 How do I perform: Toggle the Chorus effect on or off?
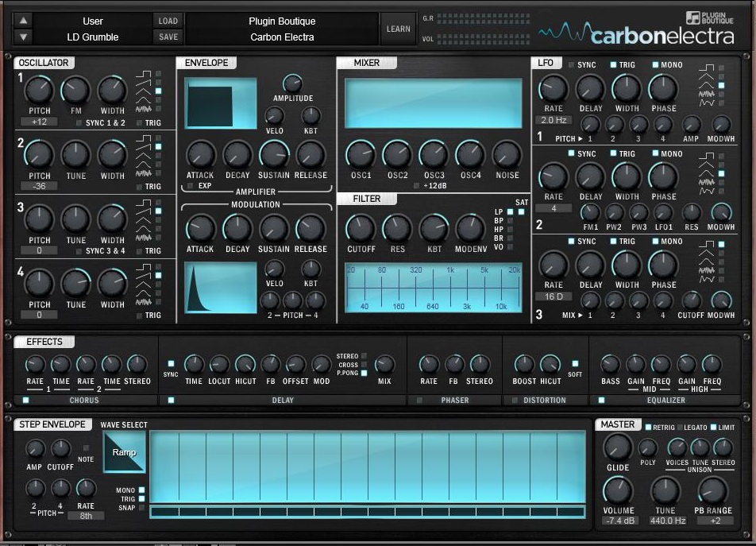point(25,400)
